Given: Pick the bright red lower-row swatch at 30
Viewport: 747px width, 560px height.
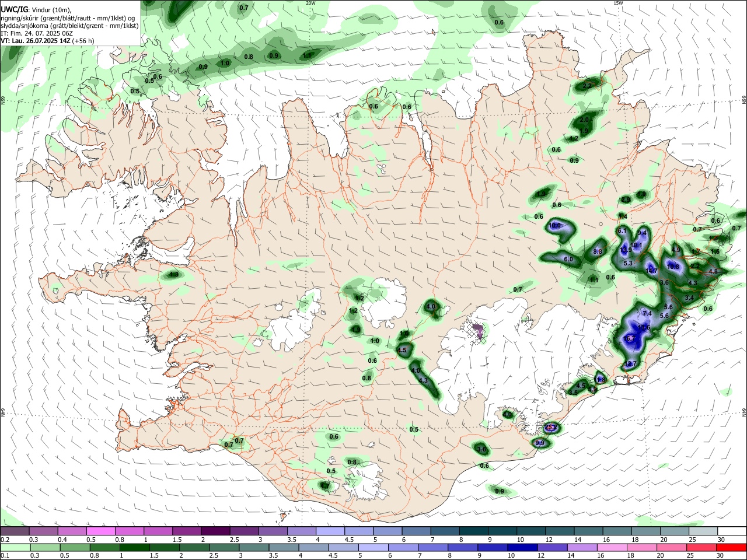Looking at the screenshot, I should tap(732, 547).
